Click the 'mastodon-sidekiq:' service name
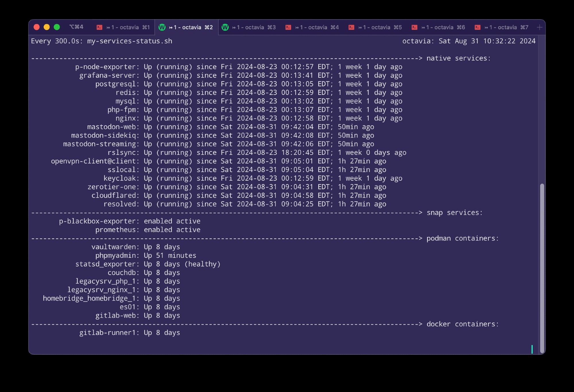Screen dimensions: 574x392 pyautogui.click(x=105, y=135)
